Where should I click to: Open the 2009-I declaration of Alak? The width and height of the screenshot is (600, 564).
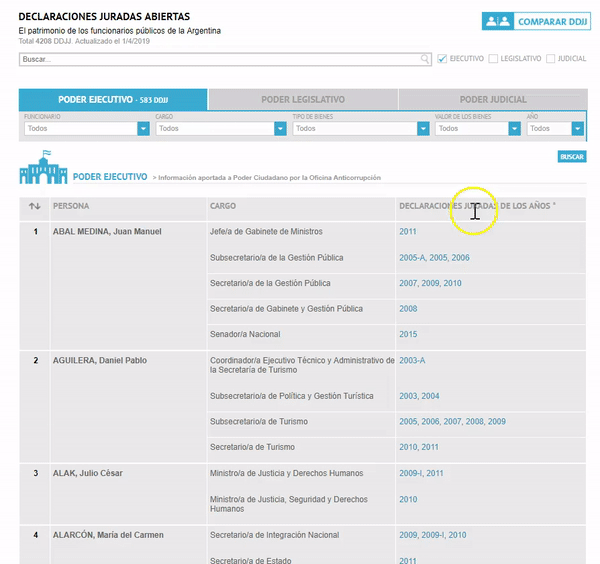pos(411,473)
